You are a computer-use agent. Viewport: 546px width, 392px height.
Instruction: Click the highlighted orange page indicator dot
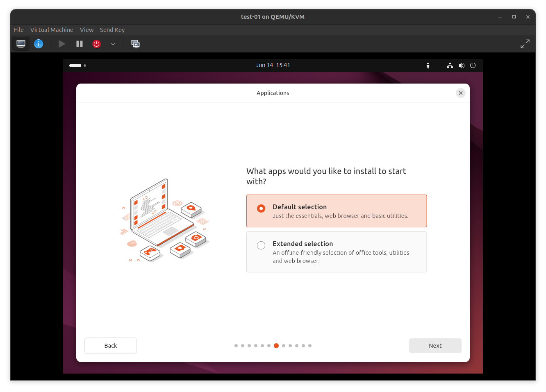[276, 345]
